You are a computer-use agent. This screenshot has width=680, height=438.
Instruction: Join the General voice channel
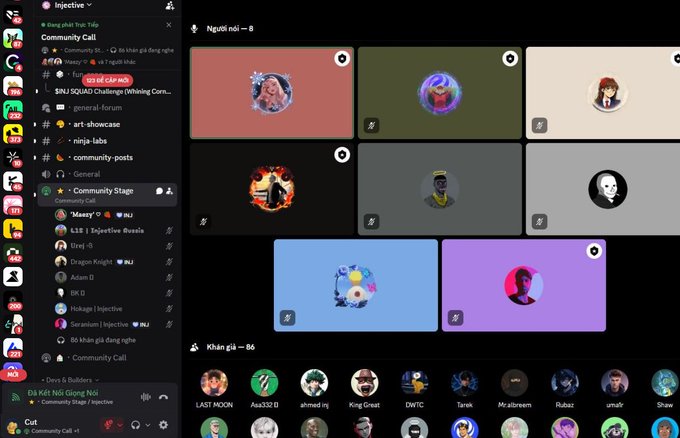tap(107, 174)
